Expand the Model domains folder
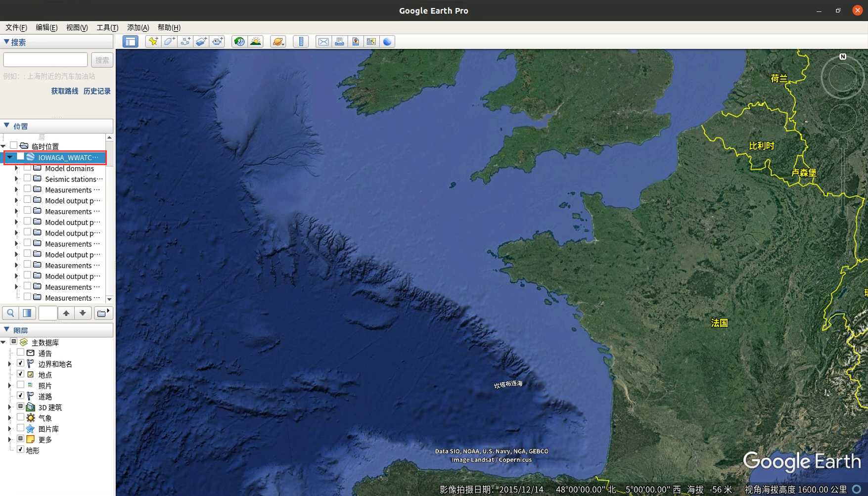Viewport: 868px width, 496px height. (x=16, y=168)
